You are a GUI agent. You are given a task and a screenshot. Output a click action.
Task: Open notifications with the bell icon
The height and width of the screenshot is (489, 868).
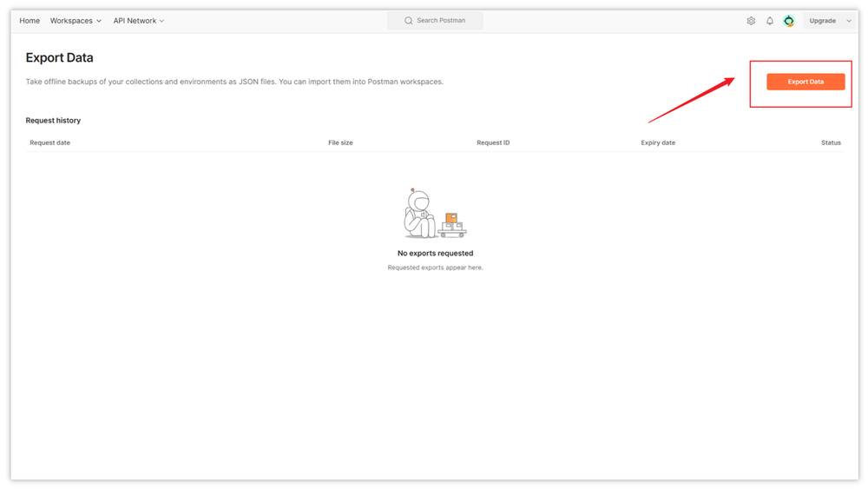pyautogui.click(x=770, y=21)
